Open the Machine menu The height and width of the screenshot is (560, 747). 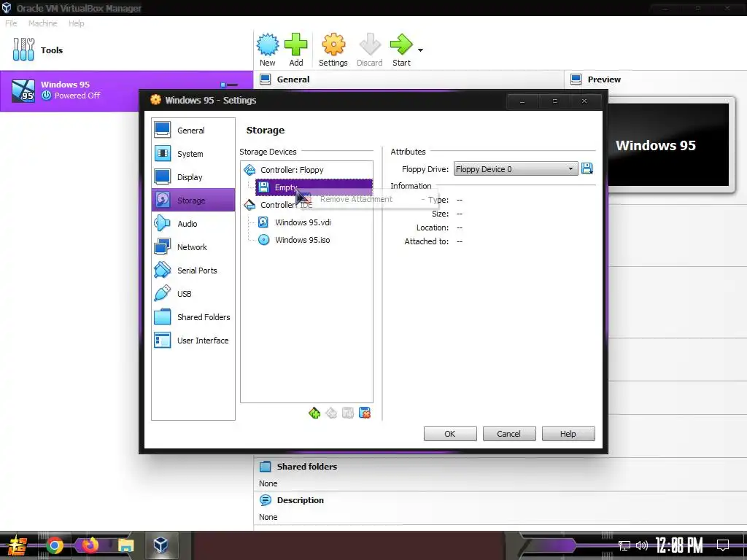tap(42, 23)
